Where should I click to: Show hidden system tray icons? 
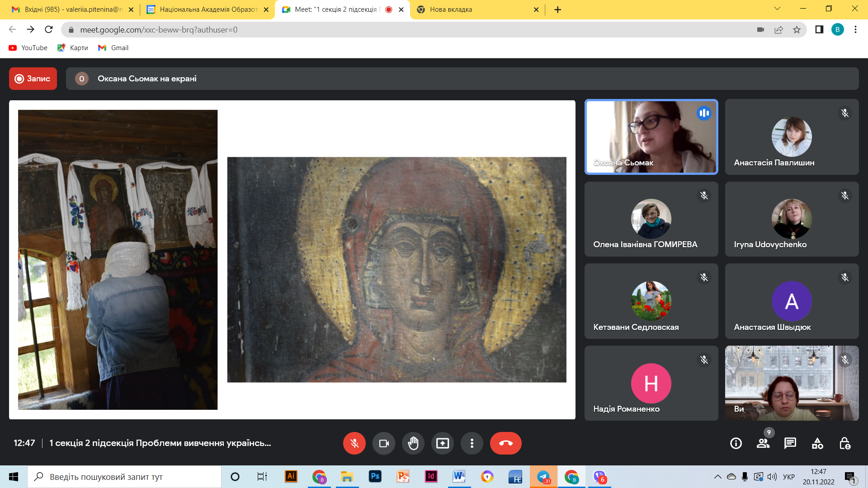pyautogui.click(x=717, y=477)
